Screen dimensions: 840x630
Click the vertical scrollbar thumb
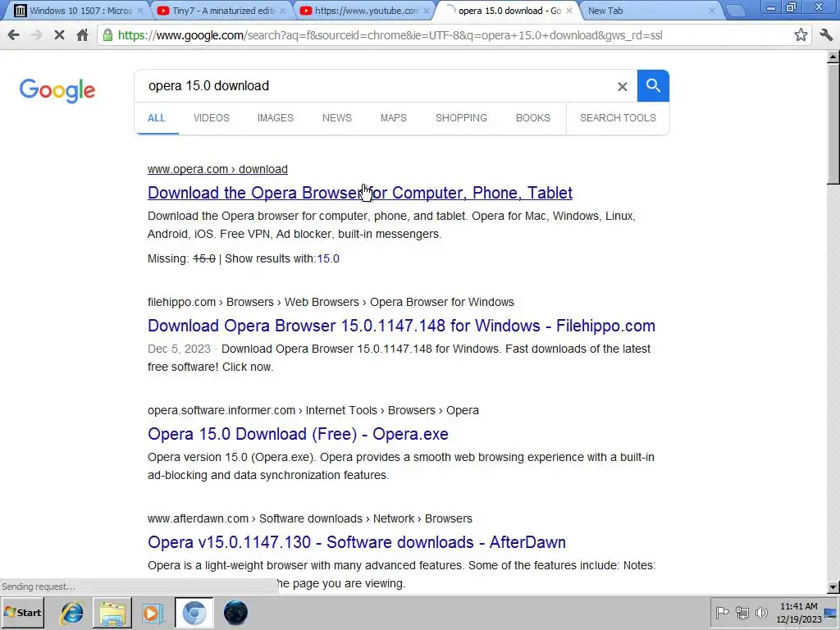coord(833,123)
